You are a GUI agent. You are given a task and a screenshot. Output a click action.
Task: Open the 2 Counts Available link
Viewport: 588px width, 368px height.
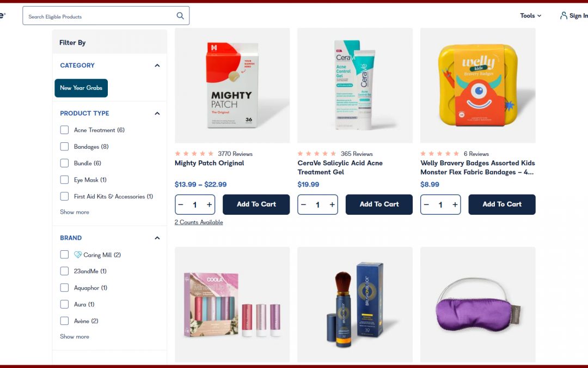point(199,222)
